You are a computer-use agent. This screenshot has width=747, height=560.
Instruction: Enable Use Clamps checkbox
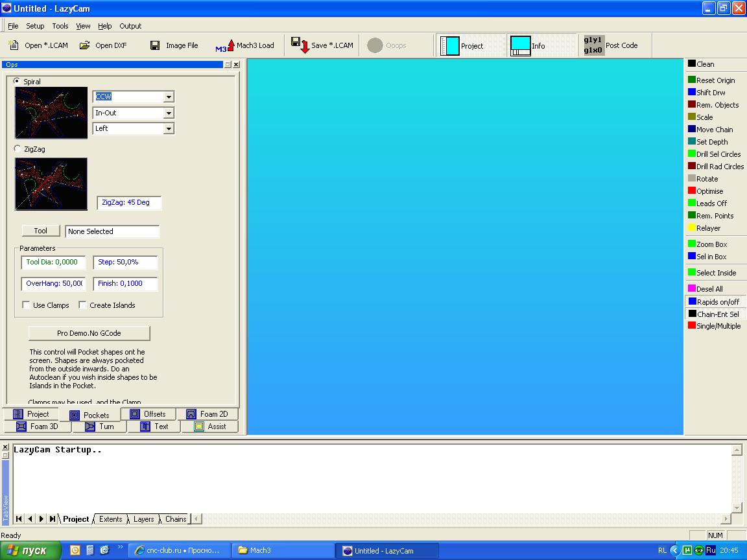point(26,305)
